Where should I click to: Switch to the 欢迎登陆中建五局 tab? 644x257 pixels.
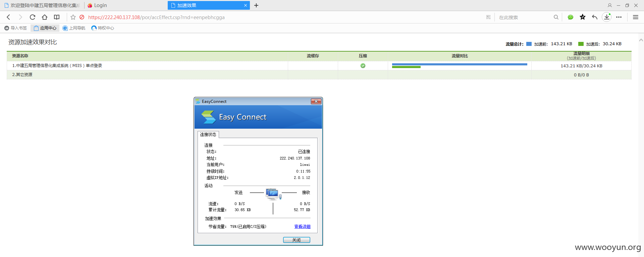42,5
